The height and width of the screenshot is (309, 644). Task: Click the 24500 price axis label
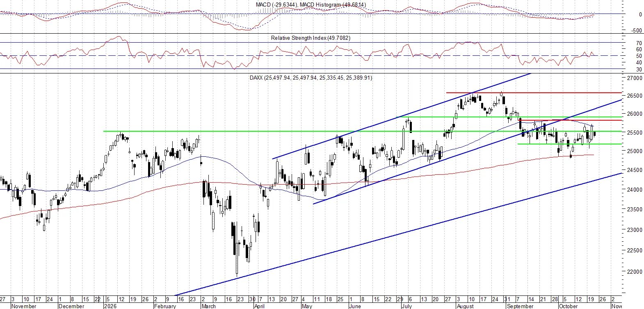coord(634,170)
